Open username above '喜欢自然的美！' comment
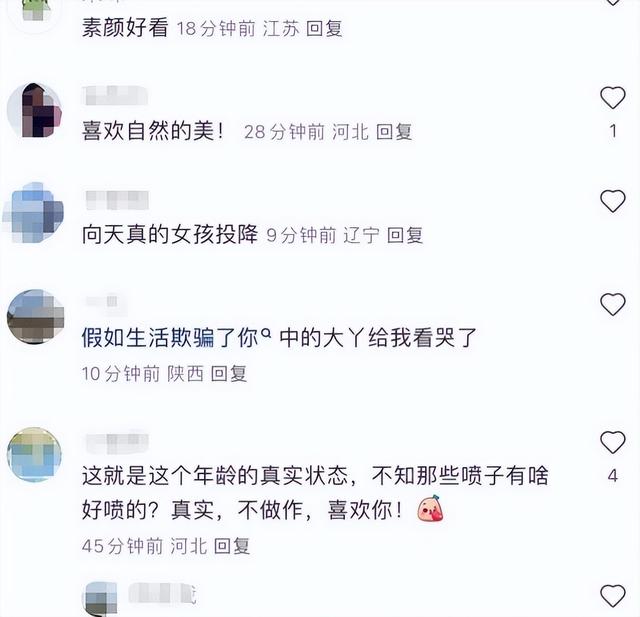640x617 pixels. 115,95
